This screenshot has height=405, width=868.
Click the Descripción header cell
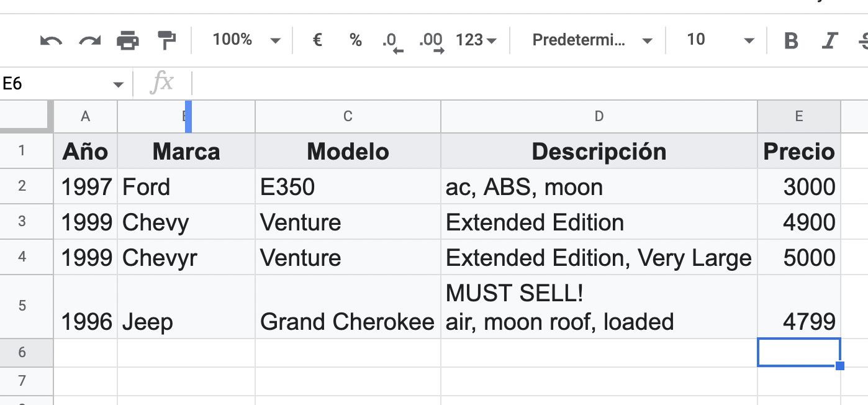(x=599, y=151)
